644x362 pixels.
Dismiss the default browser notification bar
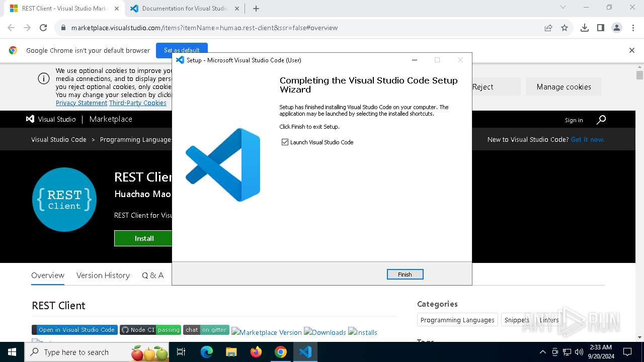point(632,50)
